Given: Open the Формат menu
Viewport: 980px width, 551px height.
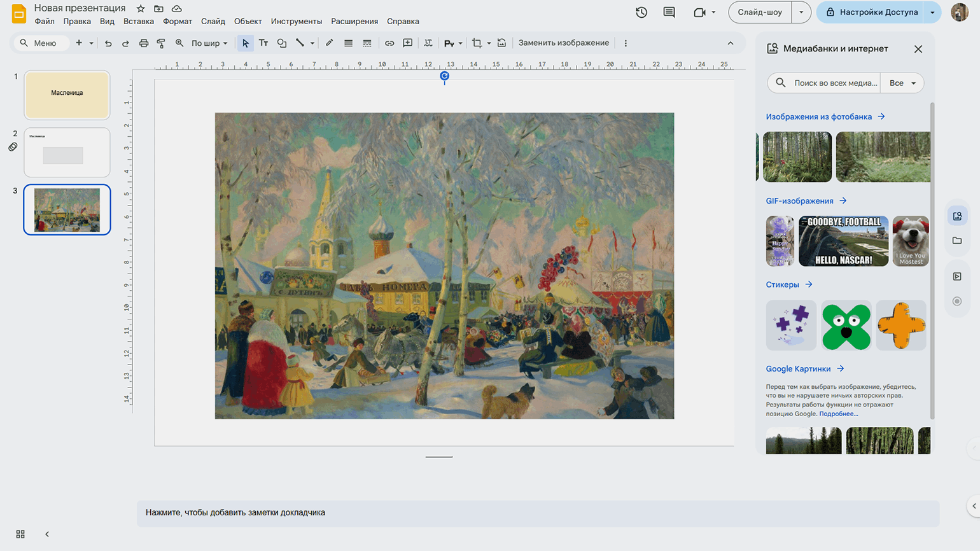Looking at the screenshot, I should point(177,21).
